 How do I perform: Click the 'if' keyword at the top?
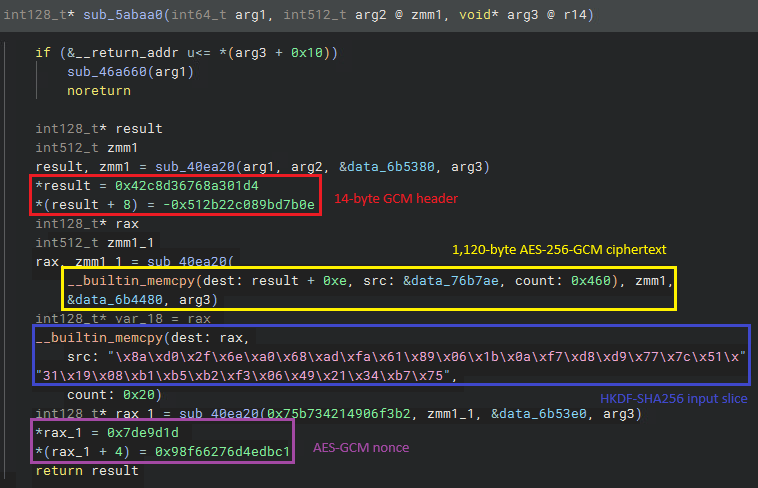click(43, 52)
